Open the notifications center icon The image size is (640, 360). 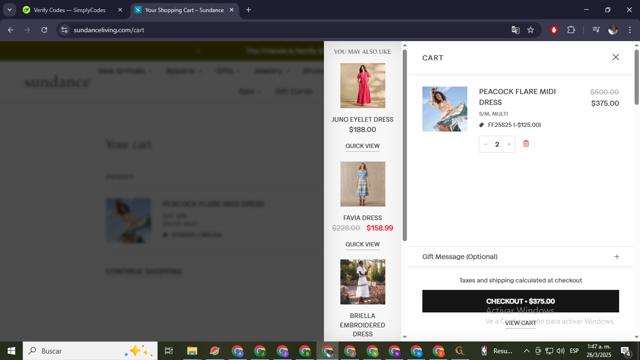pyautogui.click(x=626, y=351)
